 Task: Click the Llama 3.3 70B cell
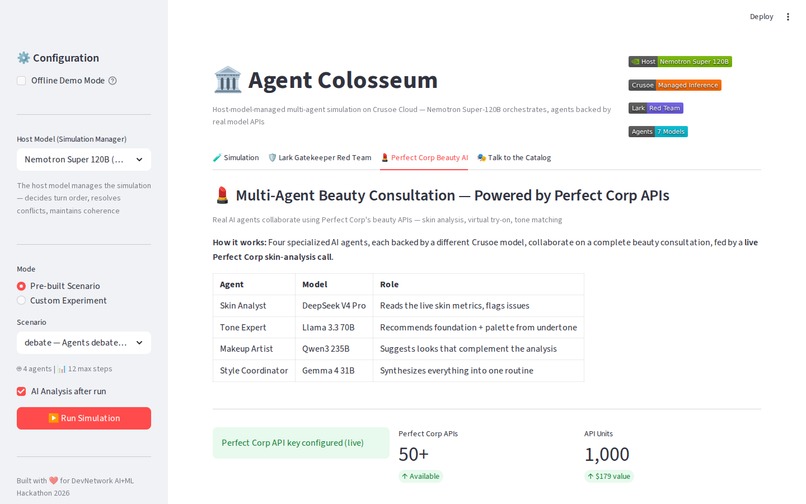click(x=334, y=327)
